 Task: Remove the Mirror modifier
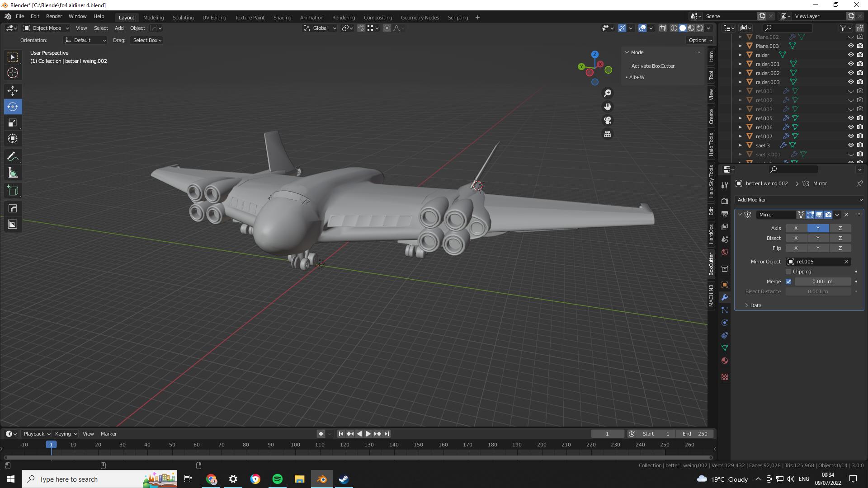click(x=846, y=215)
